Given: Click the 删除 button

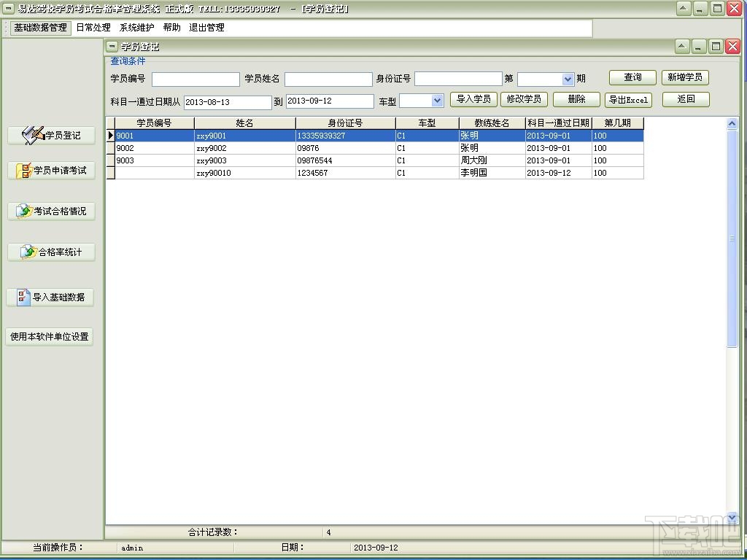Looking at the screenshot, I should [x=576, y=99].
